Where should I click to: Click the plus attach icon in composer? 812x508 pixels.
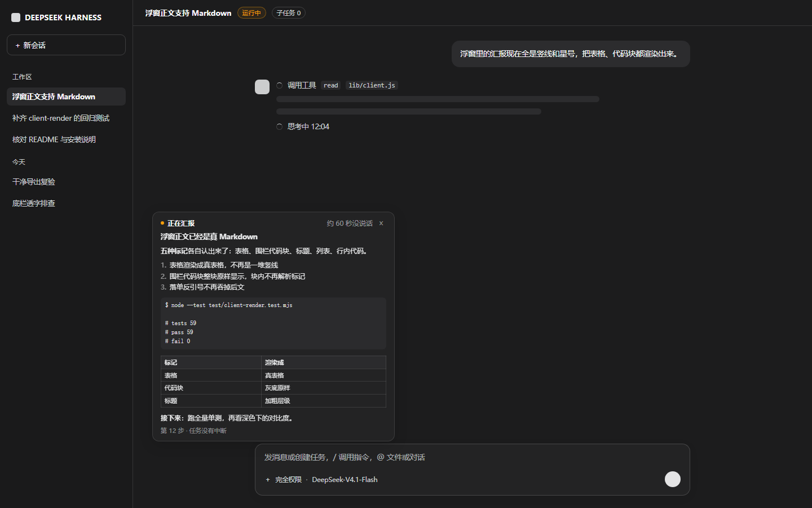[x=268, y=480]
